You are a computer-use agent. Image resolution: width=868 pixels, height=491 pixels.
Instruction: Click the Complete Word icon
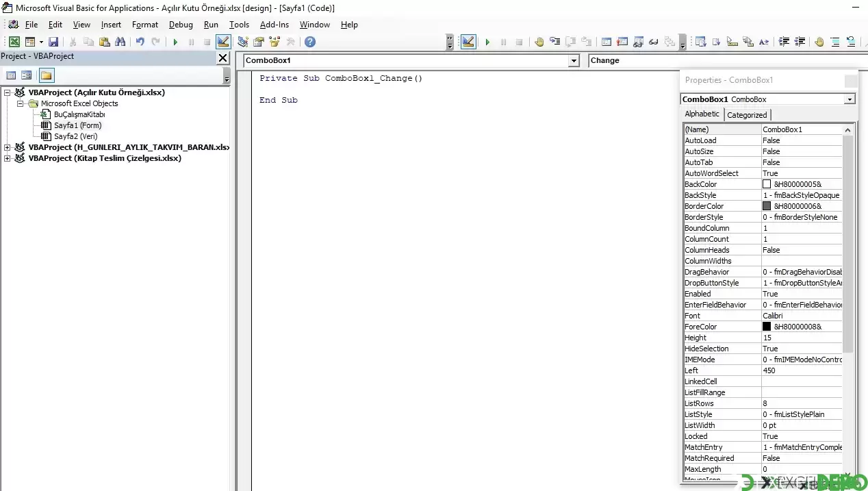coord(764,42)
